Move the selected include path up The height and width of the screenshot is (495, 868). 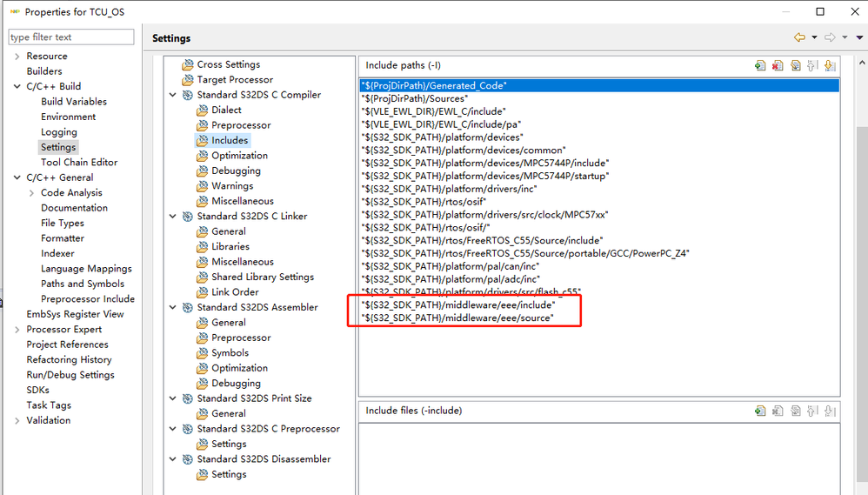(x=812, y=65)
